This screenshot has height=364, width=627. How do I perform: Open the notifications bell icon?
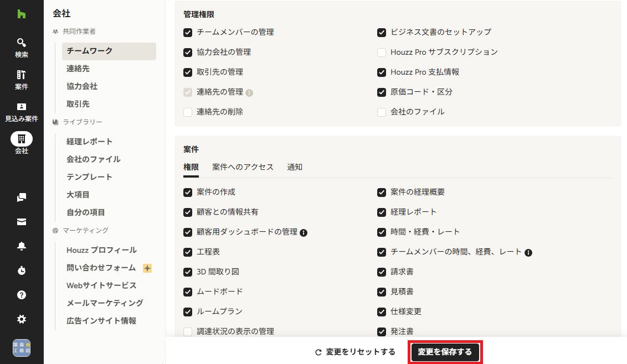[22, 246]
